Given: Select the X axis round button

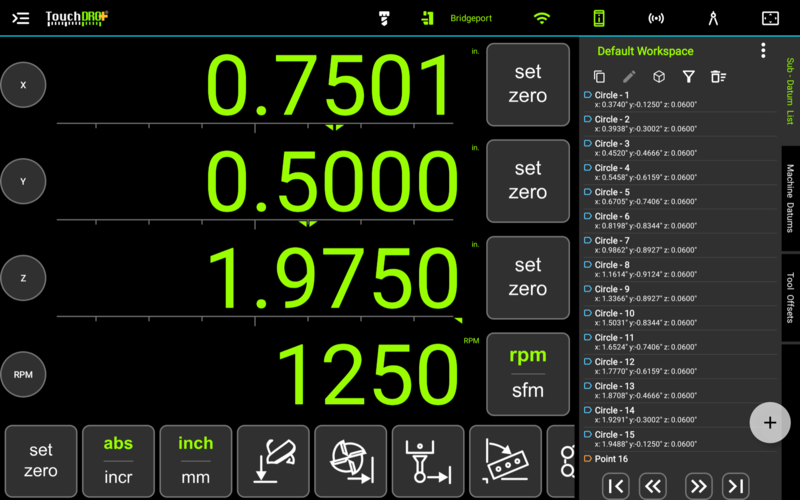Looking at the screenshot, I should 23,85.
